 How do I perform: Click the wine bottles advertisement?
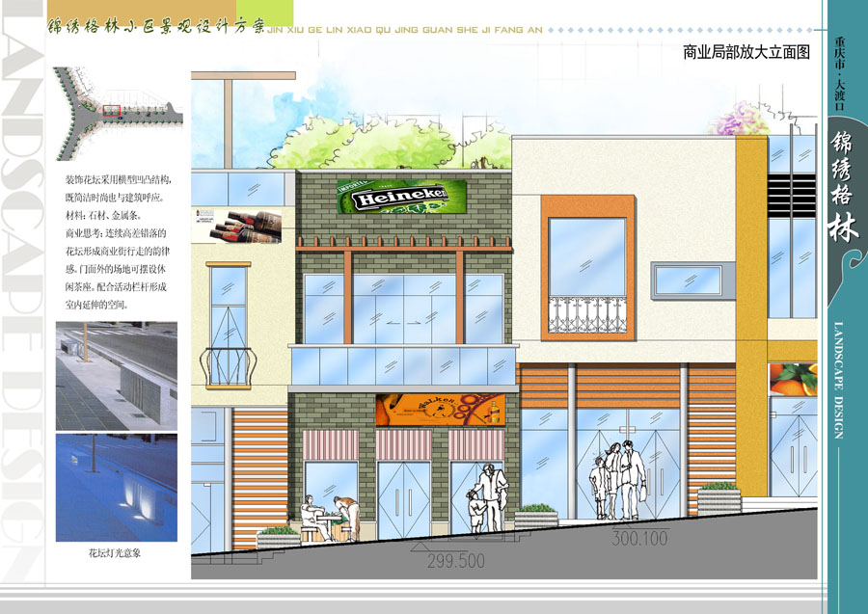[238, 226]
